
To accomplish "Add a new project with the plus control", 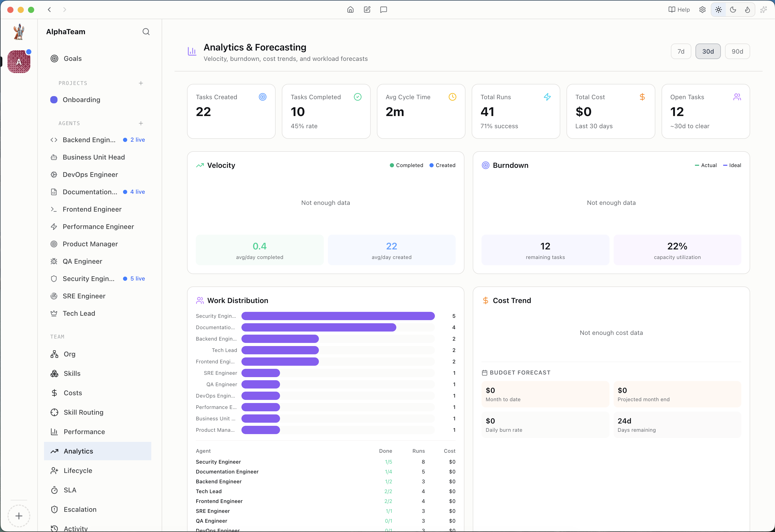I will 141,83.
